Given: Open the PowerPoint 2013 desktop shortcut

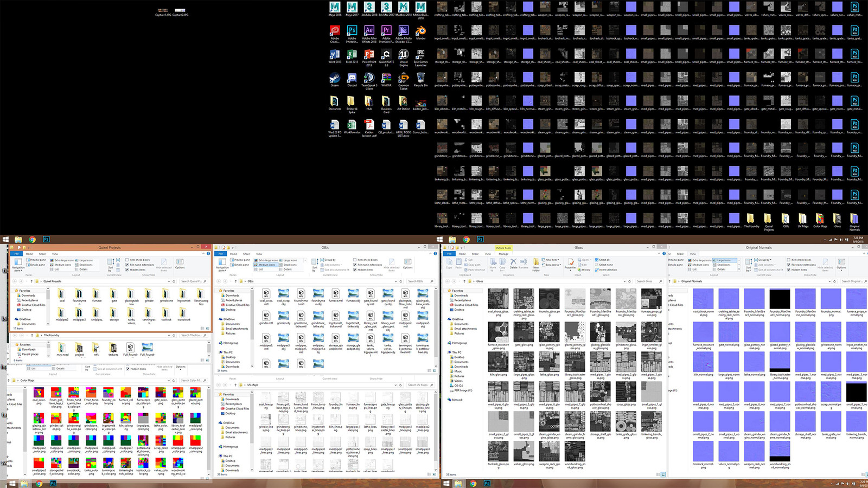Looking at the screenshot, I should coord(369,57).
